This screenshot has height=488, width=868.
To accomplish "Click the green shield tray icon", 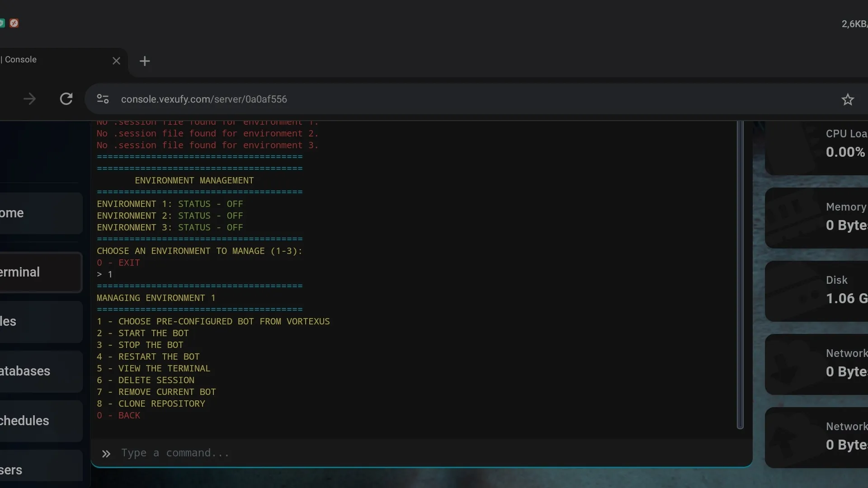I will point(2,23).
